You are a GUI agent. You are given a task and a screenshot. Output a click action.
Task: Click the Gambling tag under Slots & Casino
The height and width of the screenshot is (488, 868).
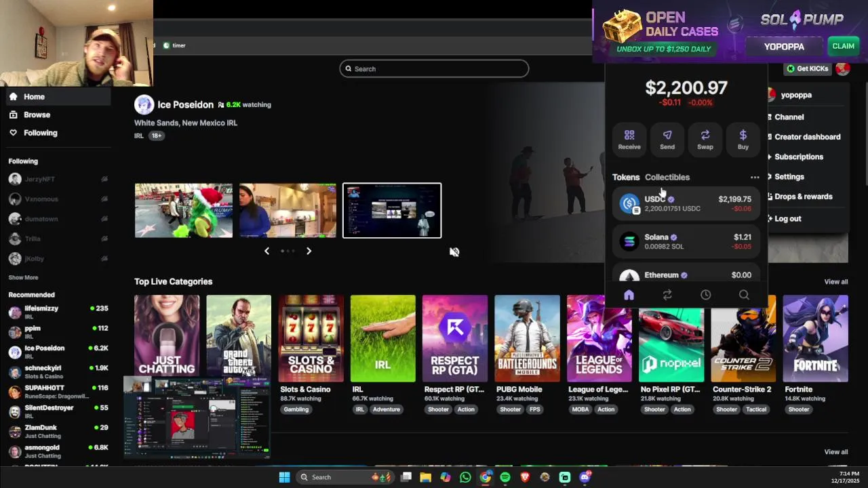(x=296, y=409)
